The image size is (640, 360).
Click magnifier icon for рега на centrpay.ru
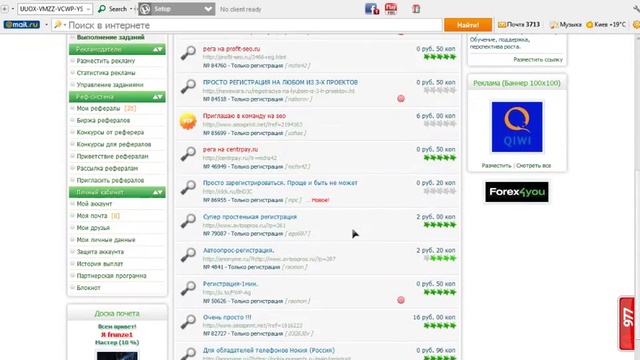(x=188, y=154)
